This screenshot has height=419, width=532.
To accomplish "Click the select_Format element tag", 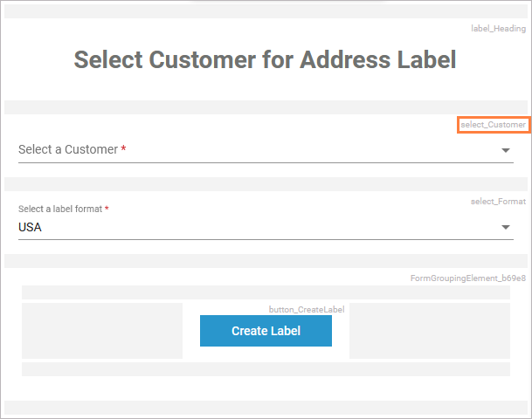I will click(x=498, y=202).
